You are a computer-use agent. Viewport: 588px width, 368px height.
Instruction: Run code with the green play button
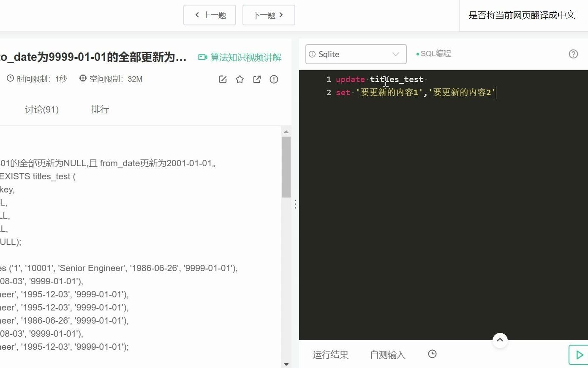[x=579, y=354]
